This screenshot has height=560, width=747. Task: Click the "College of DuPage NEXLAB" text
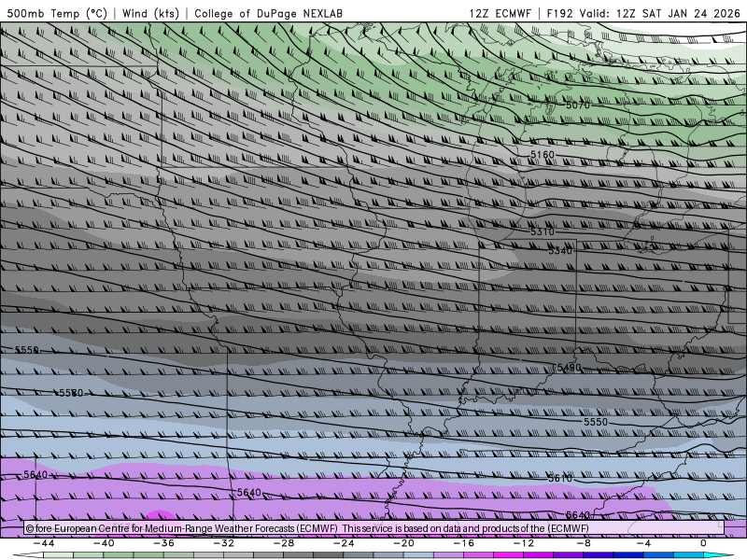click(268, 13)
